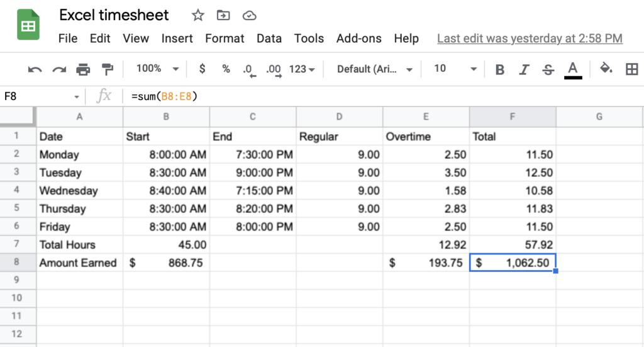Toggle strikethrough formatting
644x347 pixels.
coord(547,69)
